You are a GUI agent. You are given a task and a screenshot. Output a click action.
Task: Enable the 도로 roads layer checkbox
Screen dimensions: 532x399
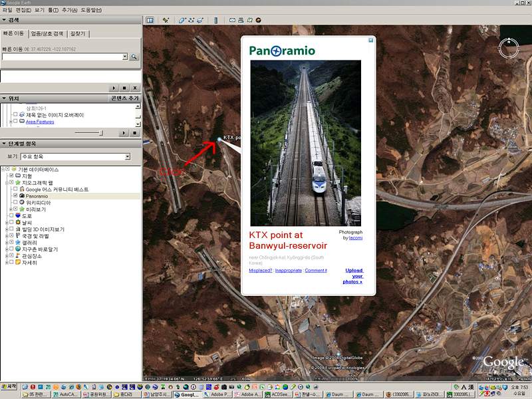click(11, 215)
